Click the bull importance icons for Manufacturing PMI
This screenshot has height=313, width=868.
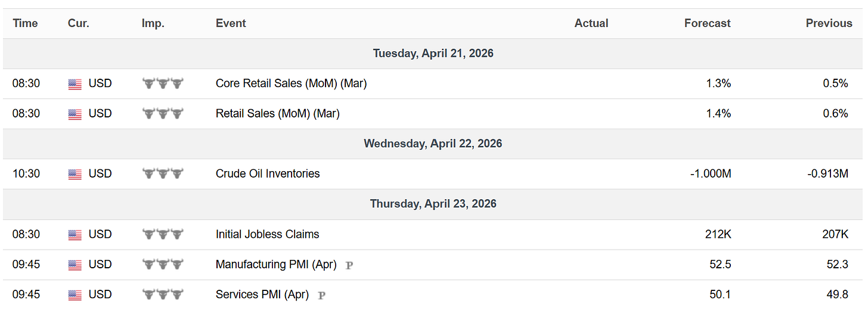[x=163, y=265]
